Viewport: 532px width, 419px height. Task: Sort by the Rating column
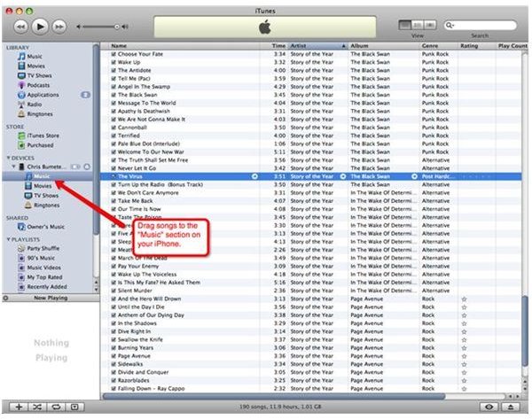477,46
